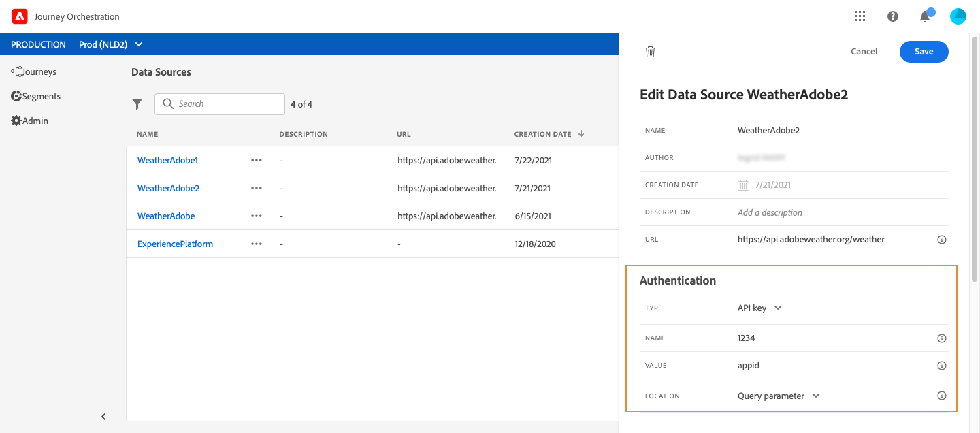Open the app switcher grid icon
The width and height of the screenshot is (980, 433).
860,16
